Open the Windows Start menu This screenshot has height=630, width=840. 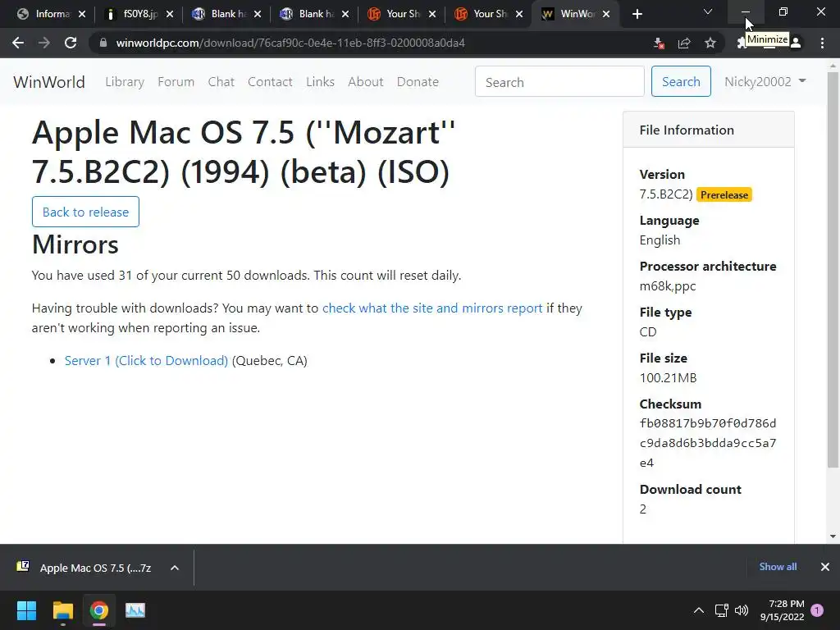(x=27, y=610)
